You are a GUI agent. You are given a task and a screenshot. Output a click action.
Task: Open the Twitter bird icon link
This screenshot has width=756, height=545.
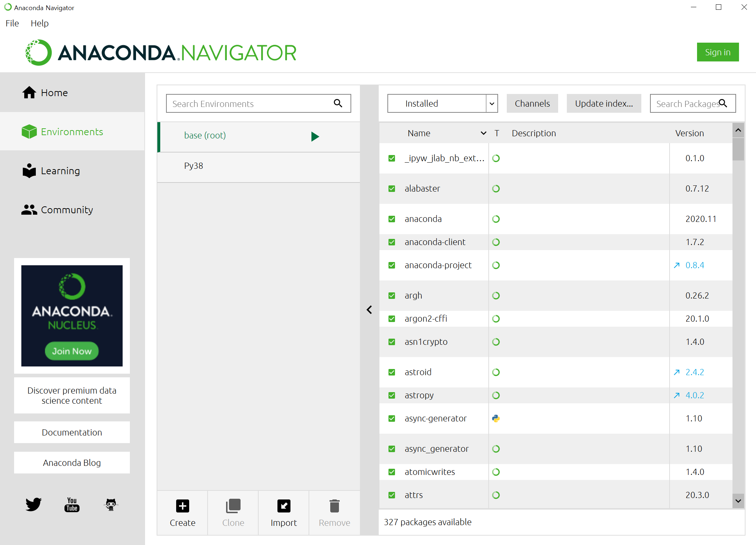[x=33, y=504]
